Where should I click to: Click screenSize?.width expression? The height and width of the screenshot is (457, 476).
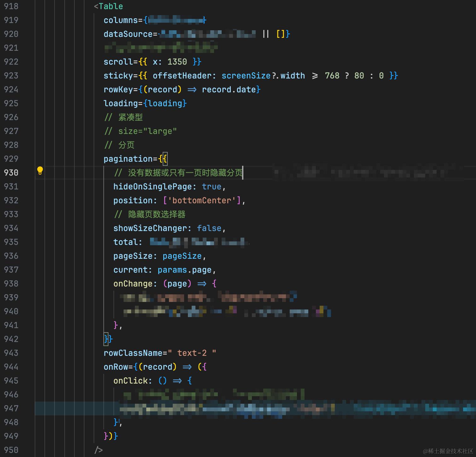pos(263,76)
